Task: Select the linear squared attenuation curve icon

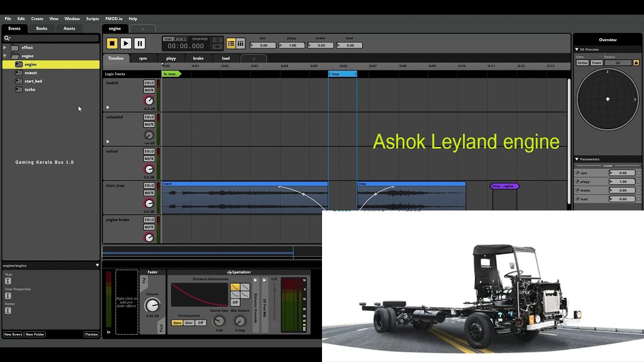Action: pyautogui.click(x=235, y=287)
